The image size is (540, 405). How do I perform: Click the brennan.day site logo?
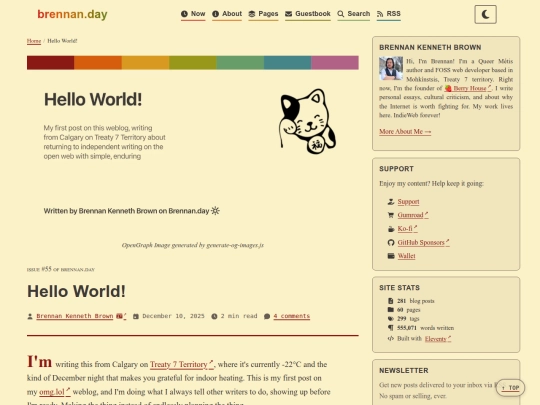click(x=72, y=14)
